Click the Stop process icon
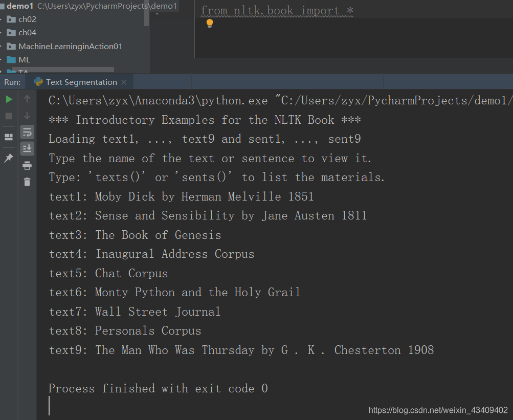 (x=9, y=116)
